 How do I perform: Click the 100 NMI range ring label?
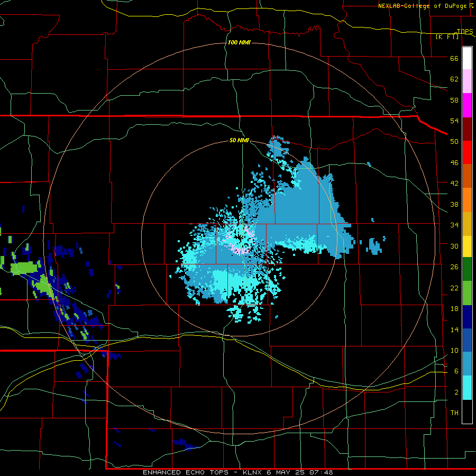click(x=239, y=42)
